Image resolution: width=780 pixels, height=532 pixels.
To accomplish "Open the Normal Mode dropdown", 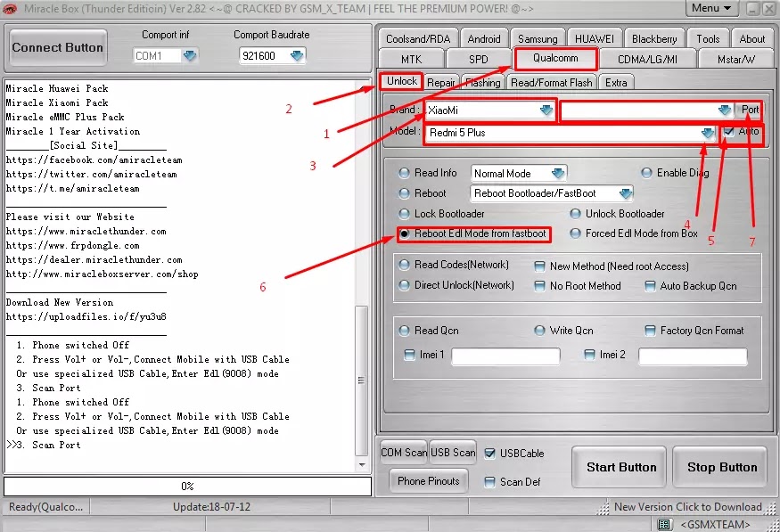I will coord(558,173).
